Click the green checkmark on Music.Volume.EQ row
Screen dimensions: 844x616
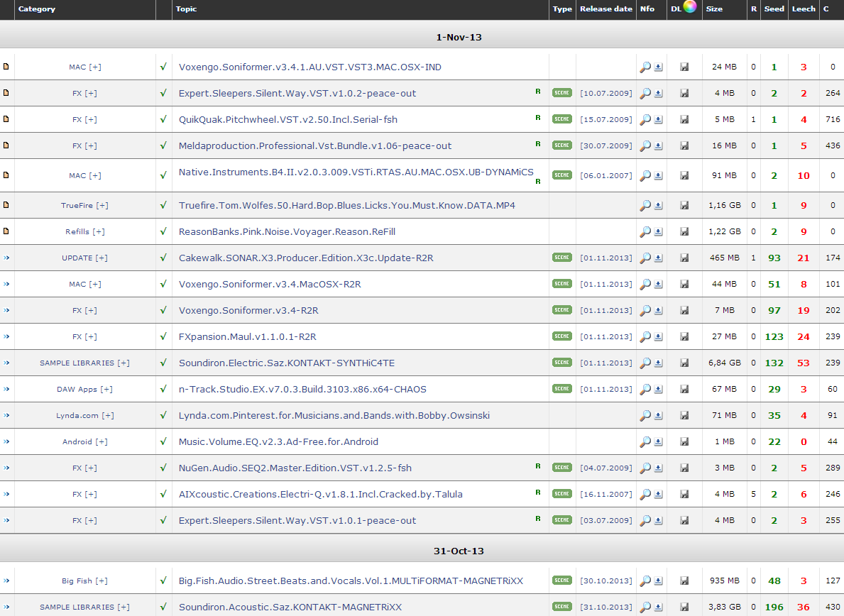click(x=163, y=441)
